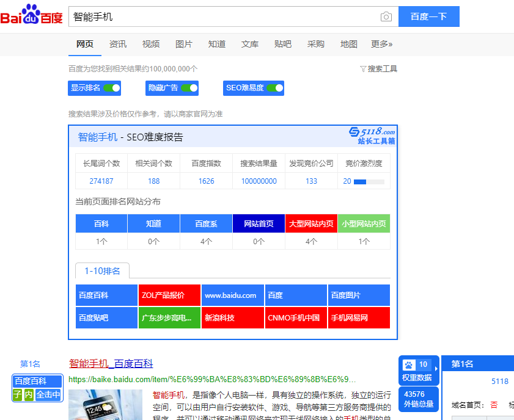
Task: Click the 小型网站内页 distribution header
Action: [x=364, y=223]
